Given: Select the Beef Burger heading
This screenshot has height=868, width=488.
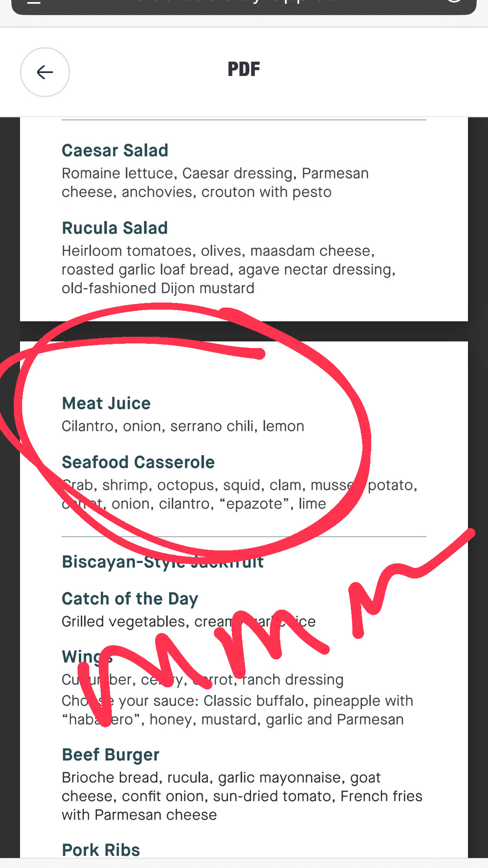Looking at the screenshot, I should 111,755.
